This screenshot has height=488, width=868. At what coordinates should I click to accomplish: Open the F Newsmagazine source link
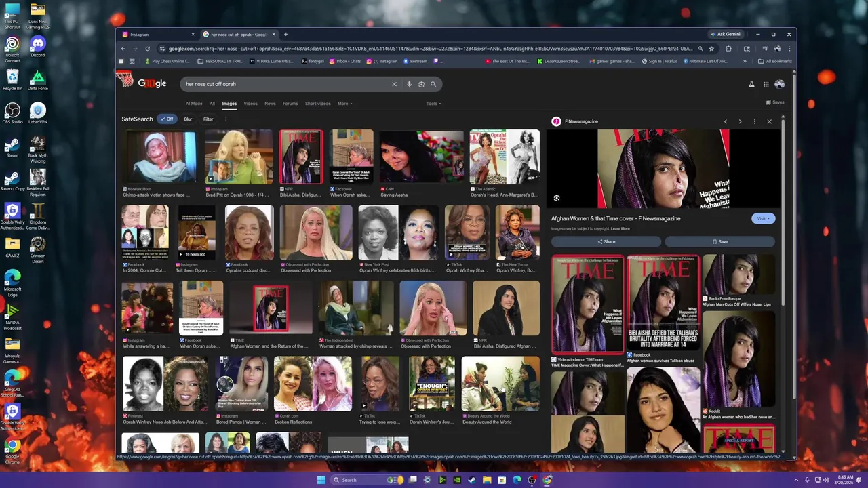point(575,121)
